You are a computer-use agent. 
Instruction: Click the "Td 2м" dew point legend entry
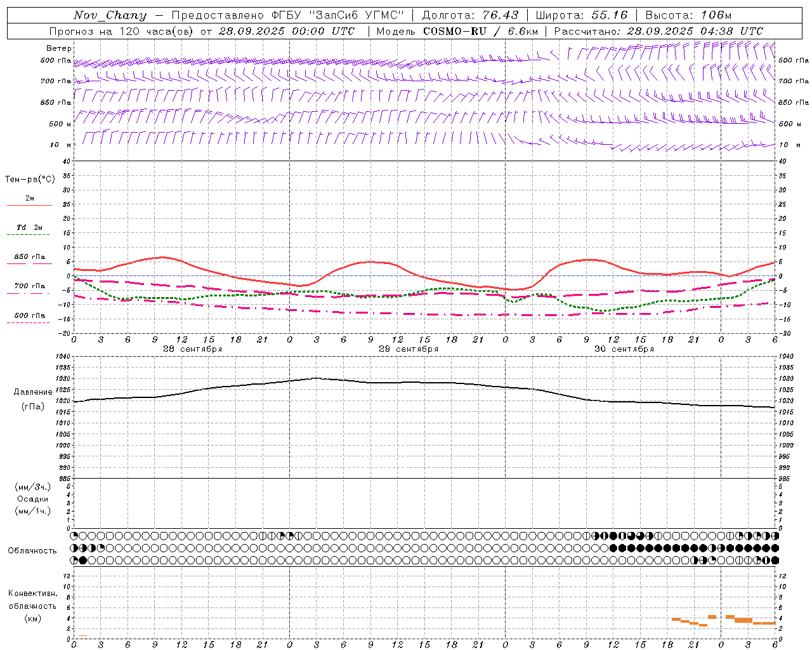coord(30,227)
